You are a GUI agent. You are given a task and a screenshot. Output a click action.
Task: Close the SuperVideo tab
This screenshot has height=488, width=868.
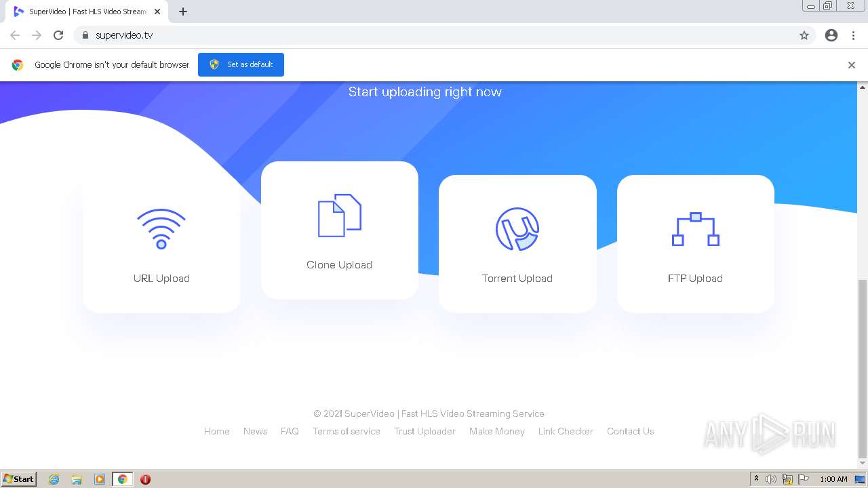157,12
